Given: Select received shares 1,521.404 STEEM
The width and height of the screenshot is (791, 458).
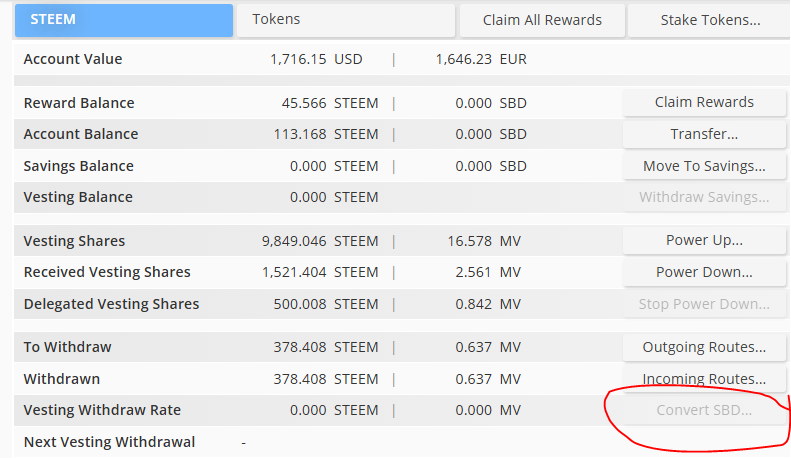Looking at the screenshot, I should click(x=320, y=272).
